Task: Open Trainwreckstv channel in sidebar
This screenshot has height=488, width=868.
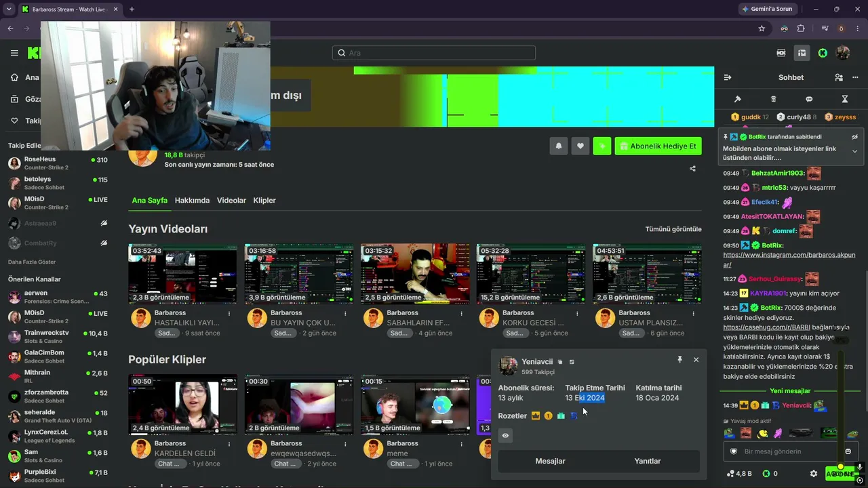Action: (58, 337)
